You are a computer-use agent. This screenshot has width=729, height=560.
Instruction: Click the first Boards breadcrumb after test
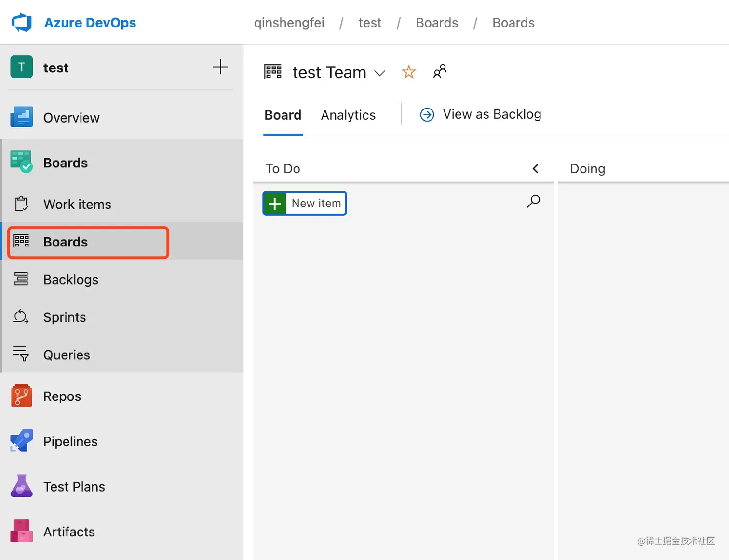(437, 23)
